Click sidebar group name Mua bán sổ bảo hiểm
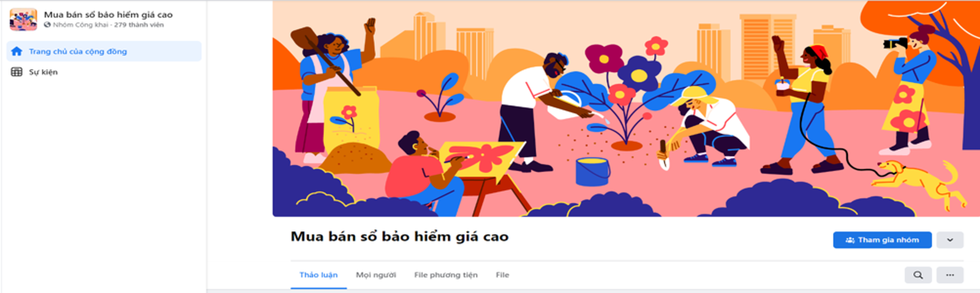This screenshot has height=293, width=980. (108, 14)
